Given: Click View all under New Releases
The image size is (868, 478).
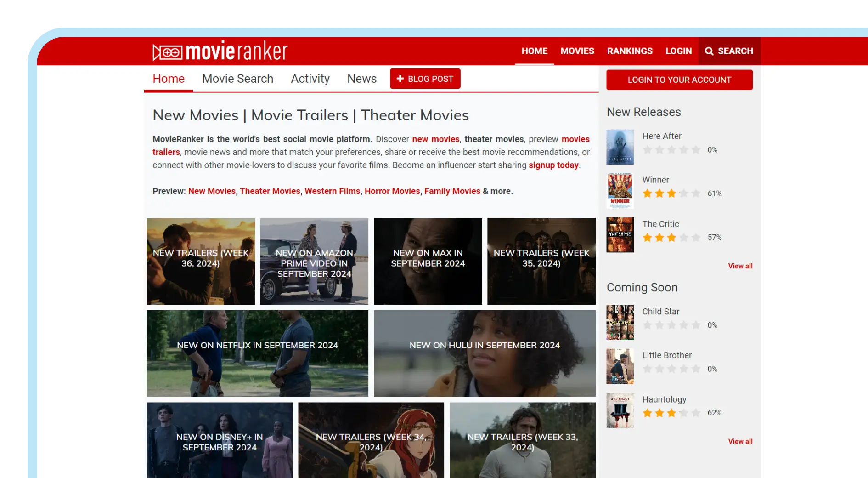Looking at the screenshot, I should pos(740,266).
